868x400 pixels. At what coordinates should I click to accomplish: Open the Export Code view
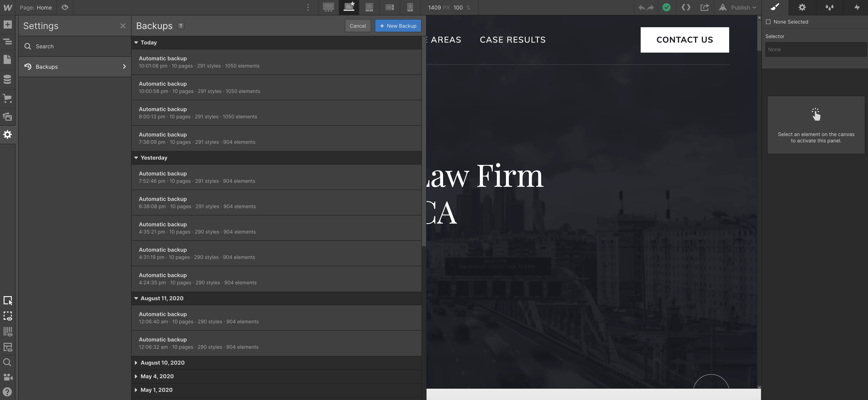pos(686,7)
